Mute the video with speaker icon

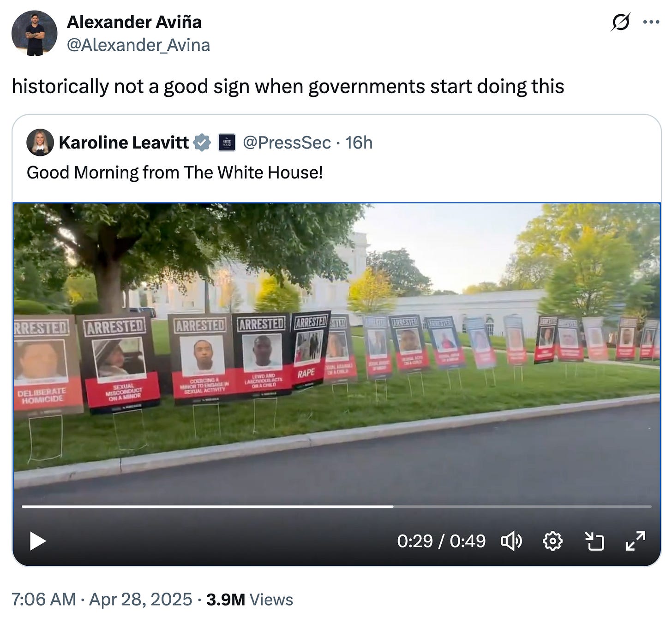point(511,541)
